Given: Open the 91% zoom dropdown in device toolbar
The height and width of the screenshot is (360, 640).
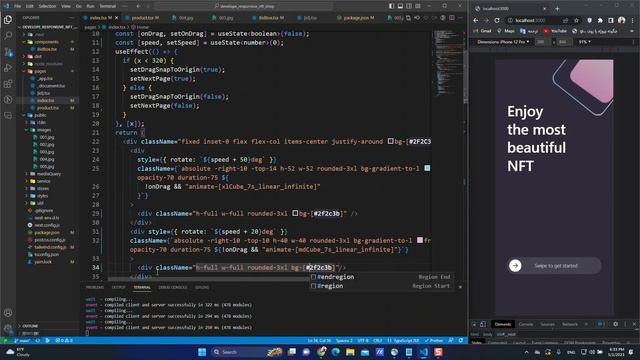Looking at the screenshot, I should [584, 42].
